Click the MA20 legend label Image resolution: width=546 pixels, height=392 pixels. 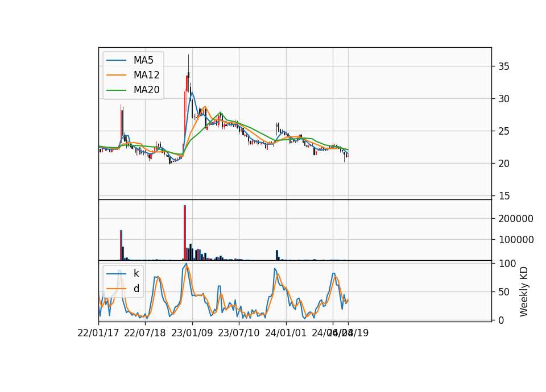click(x=146, y=90)
